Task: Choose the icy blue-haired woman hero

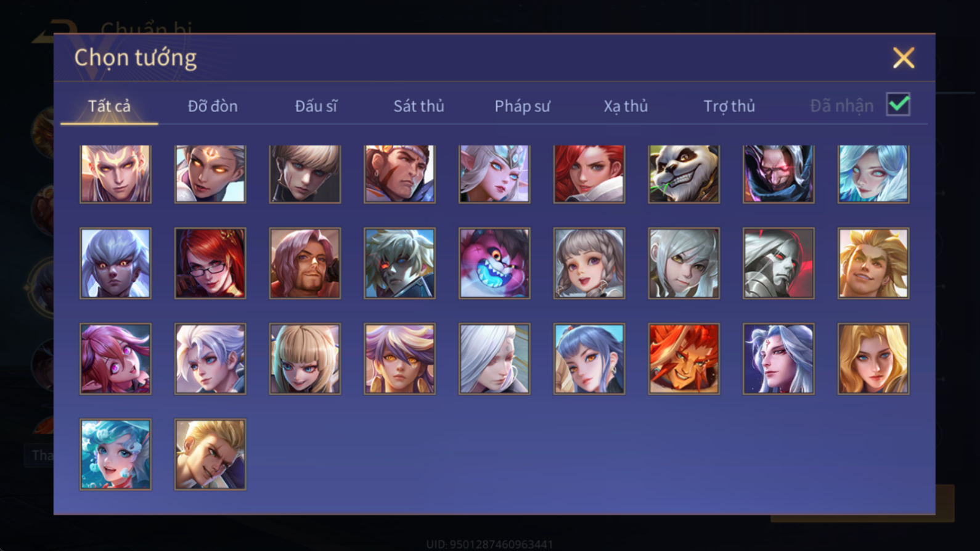Action: (x=873, y=174)
